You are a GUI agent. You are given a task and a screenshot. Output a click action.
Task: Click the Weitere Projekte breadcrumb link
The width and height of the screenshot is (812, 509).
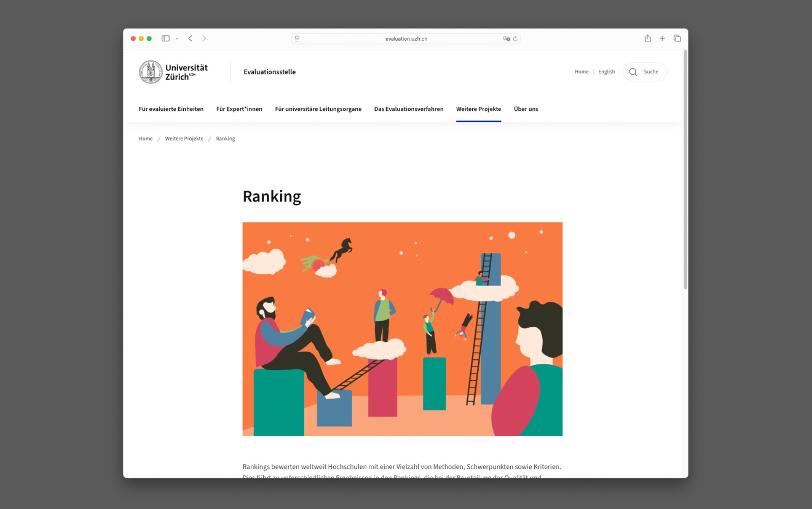click(184, 139)
